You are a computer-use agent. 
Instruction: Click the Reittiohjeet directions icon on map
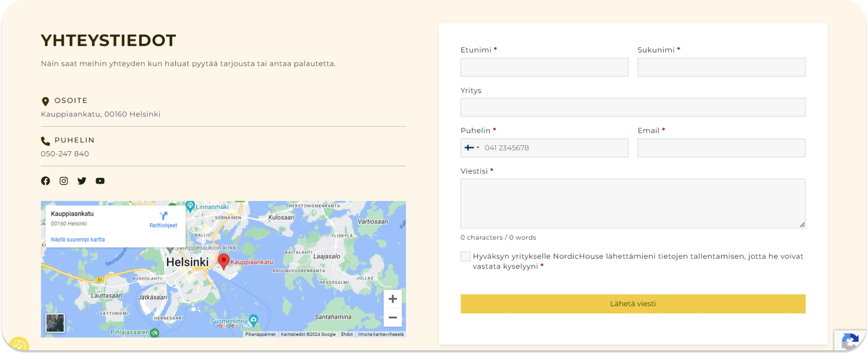163,216
